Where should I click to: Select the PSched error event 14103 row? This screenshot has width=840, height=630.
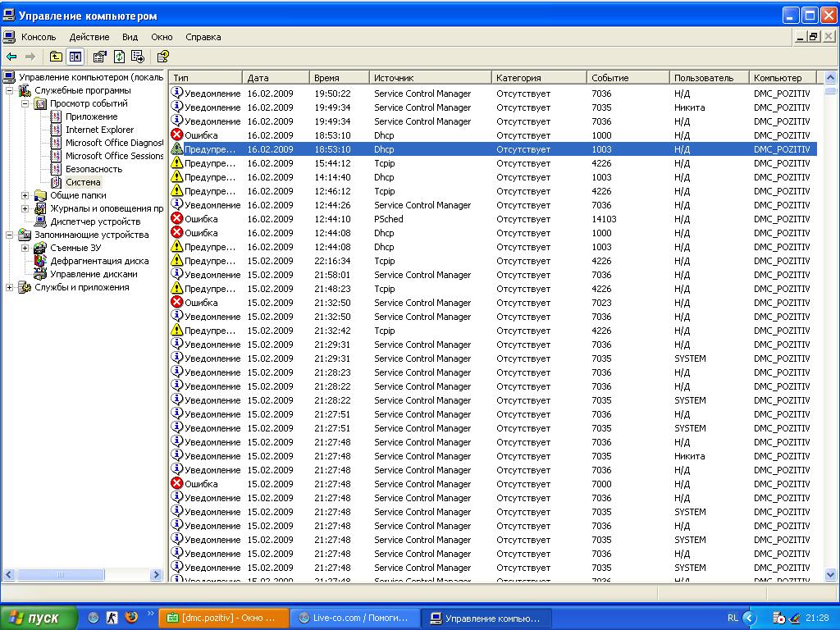[492, 219]
